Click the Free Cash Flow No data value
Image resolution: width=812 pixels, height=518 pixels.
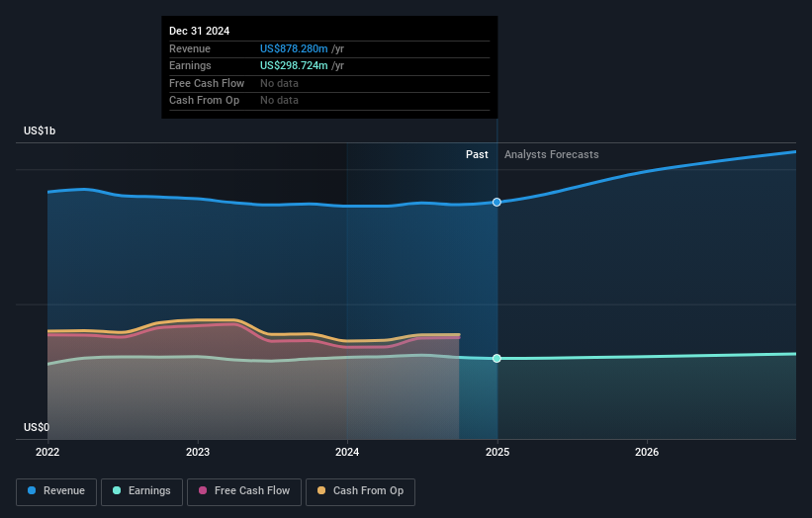(x=279, y=83)
